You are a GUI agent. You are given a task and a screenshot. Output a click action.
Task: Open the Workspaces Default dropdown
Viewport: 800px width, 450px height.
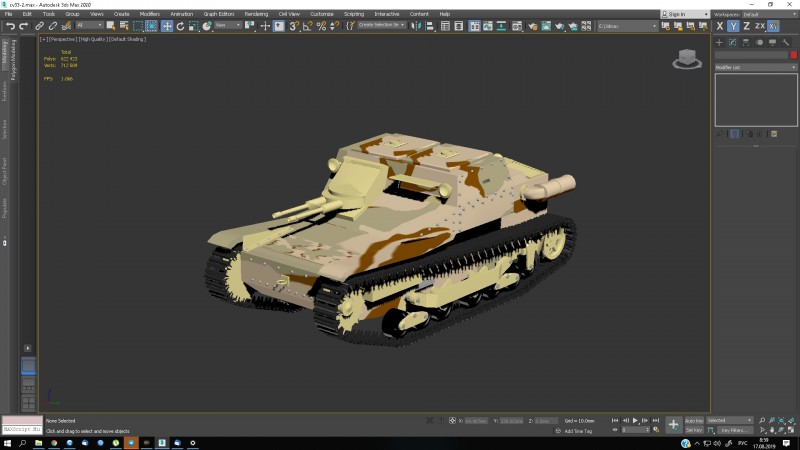point(769,14)
